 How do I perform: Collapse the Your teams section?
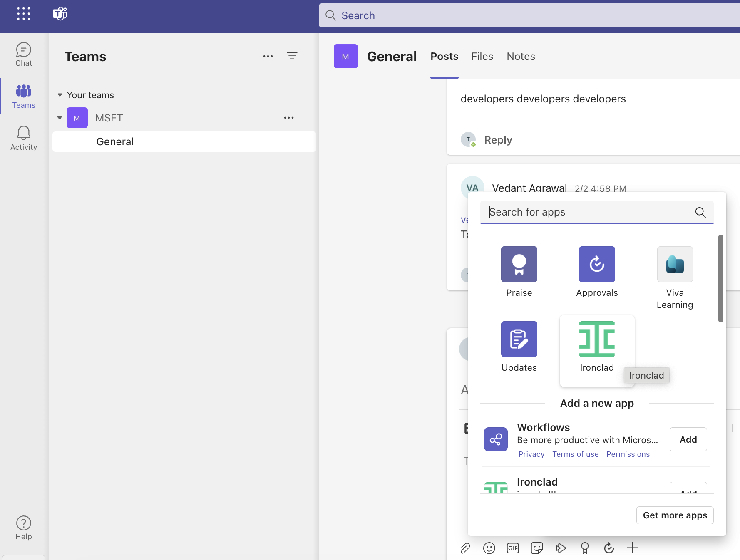point(60,95)
